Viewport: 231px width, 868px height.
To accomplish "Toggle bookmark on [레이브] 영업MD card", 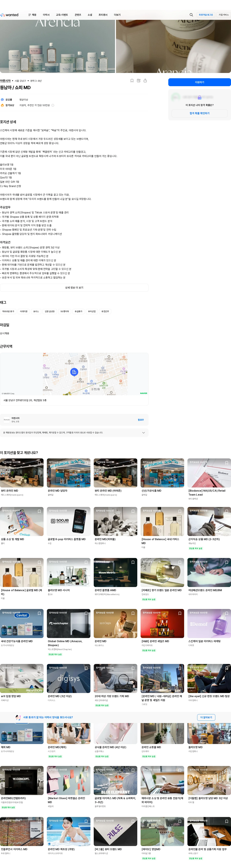I will click(x=180, y=821).
